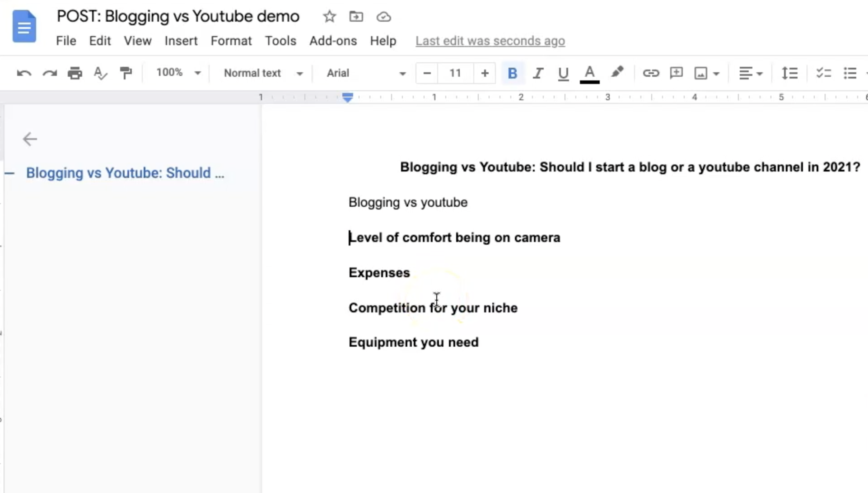868x493 pixels.
Task: Open the Normal text style dropdown
Action: coord(263,73)
